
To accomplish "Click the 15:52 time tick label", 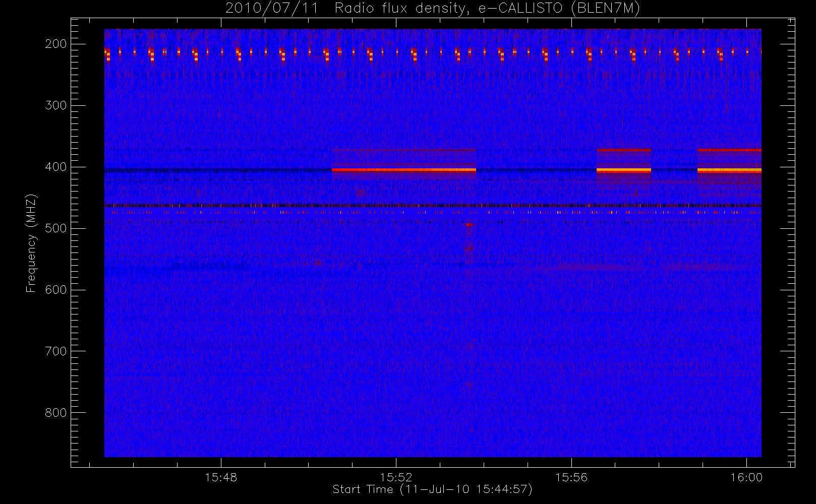I will click(x=396, y=477).
